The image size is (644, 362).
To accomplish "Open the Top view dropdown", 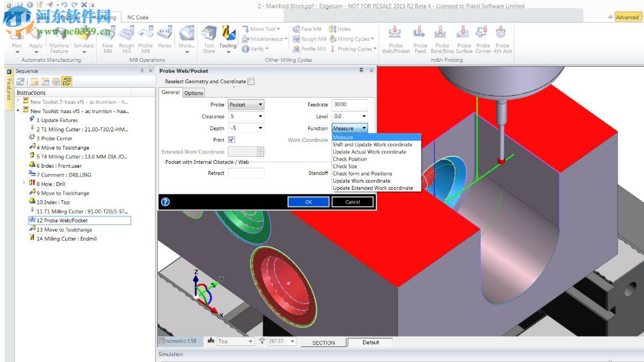I will (x=250, y=342).
